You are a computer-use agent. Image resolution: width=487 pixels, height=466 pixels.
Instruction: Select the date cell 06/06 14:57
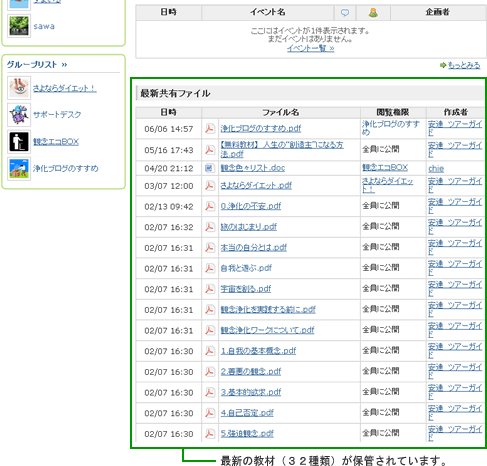(x=169, y=129)
